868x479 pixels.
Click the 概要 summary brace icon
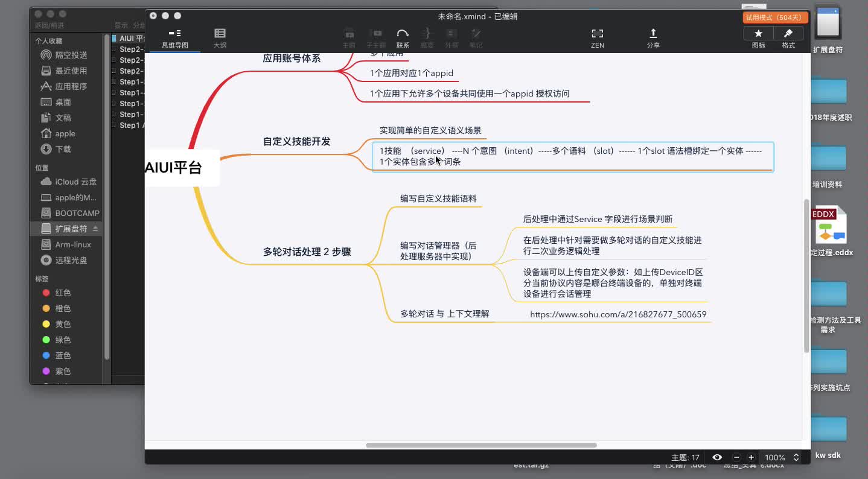tap(427, 39)
